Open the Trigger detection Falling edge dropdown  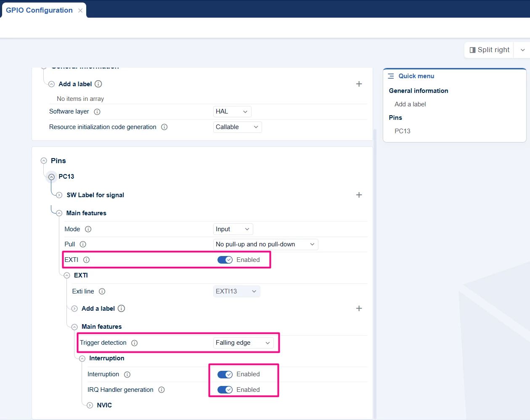(243, 343)
